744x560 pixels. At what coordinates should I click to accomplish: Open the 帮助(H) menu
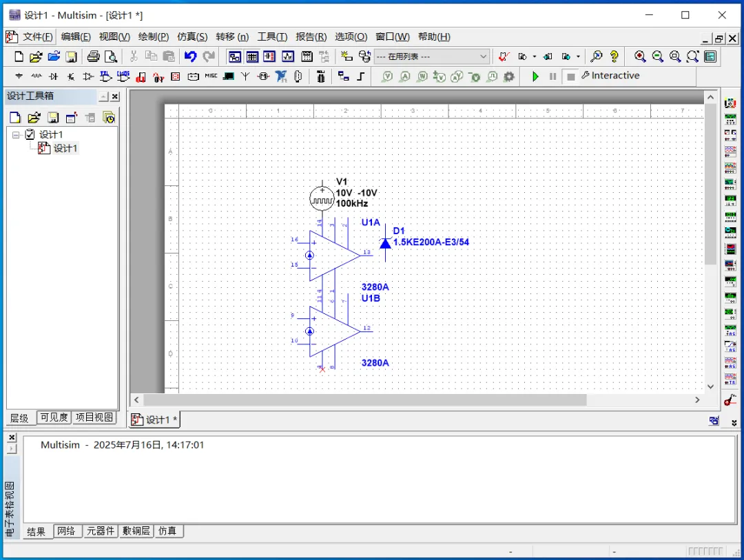(x=434, y=37)
